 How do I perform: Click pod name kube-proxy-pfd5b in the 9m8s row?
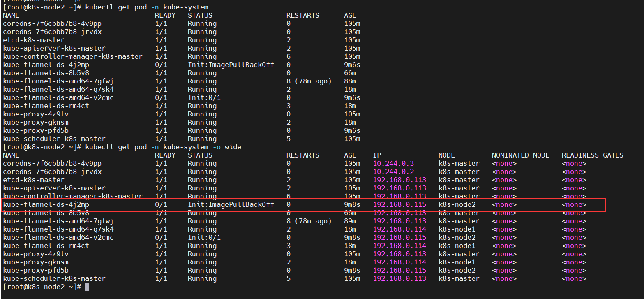tap(36, 270)
